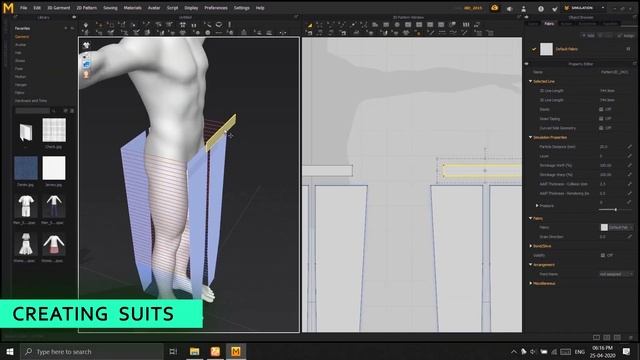This screenshot has height=360, width=640.
Task: Click the orange avatar icon in 3D view
Action: (86, 74)
